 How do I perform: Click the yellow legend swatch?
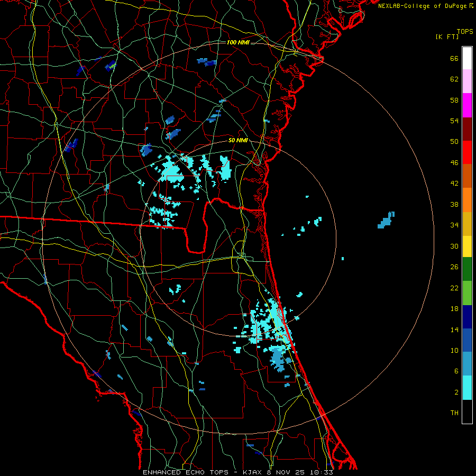coord(467,246)
